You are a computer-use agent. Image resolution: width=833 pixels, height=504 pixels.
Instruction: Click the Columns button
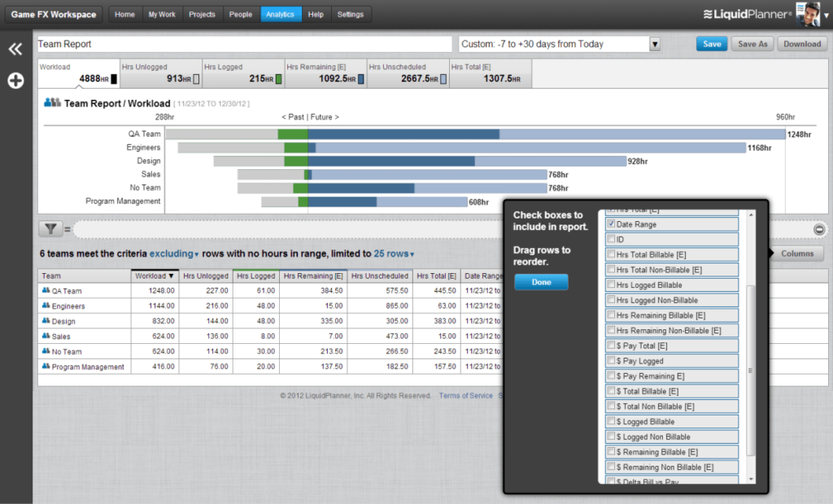pyautogui.click(x=797, y=254)
